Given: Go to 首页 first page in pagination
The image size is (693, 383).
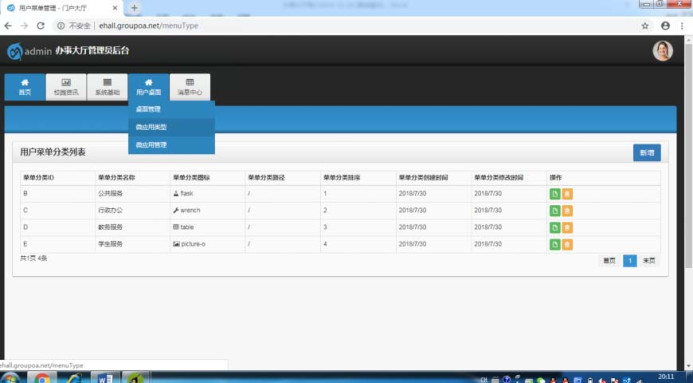Looking at the screenshot, I should point(609,261).
